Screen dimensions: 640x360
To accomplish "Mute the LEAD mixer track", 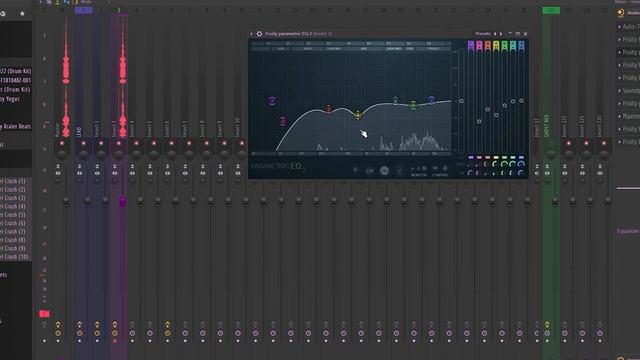I will (x=83, y=143).
